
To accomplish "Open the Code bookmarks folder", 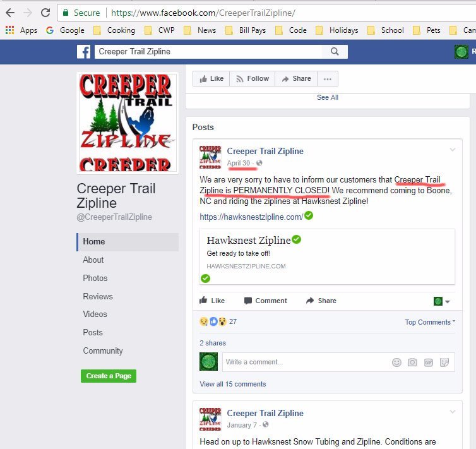I will tap(291, 30).
